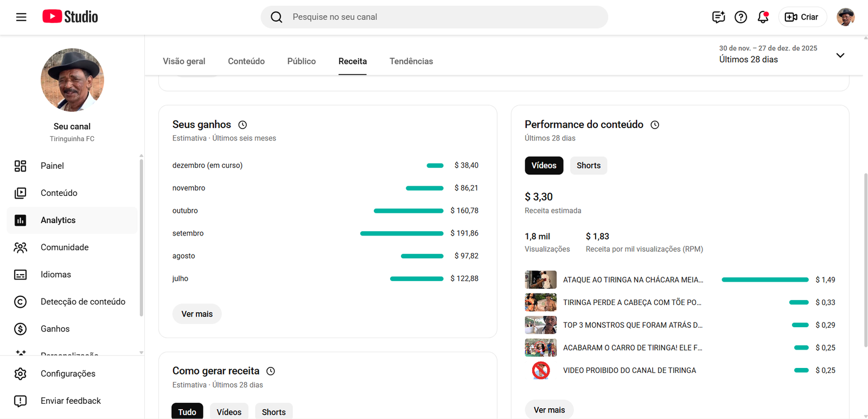Screen dimensions: 868x419
Task: Select Shorts filter in Como gerar receita
Action: (274, 411)
